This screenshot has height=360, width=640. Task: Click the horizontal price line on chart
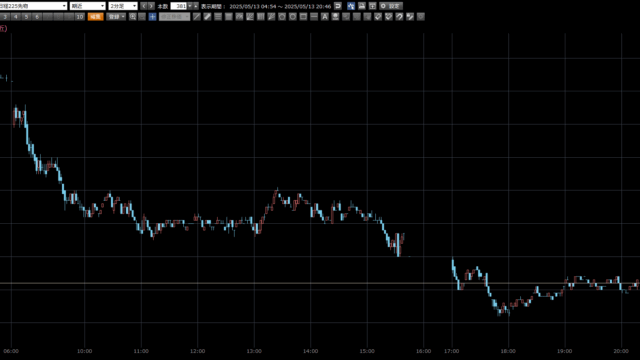[320, 283]
